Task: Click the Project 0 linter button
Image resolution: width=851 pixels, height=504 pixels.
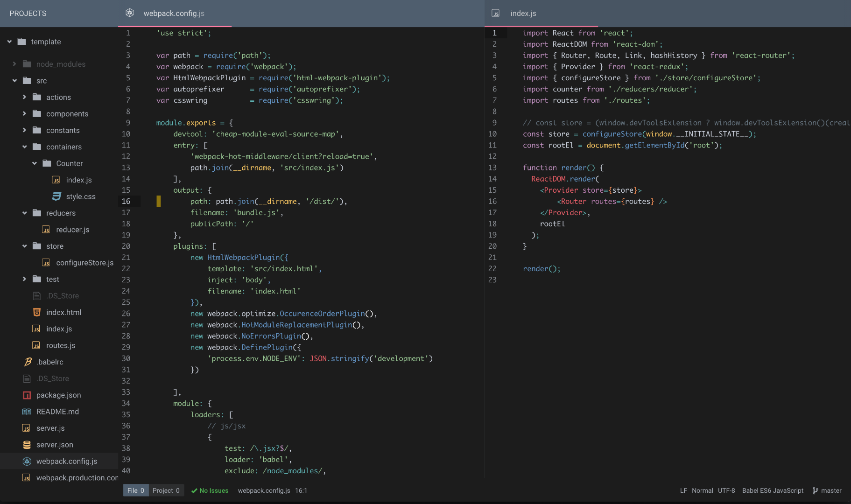Action: point(166,490)
